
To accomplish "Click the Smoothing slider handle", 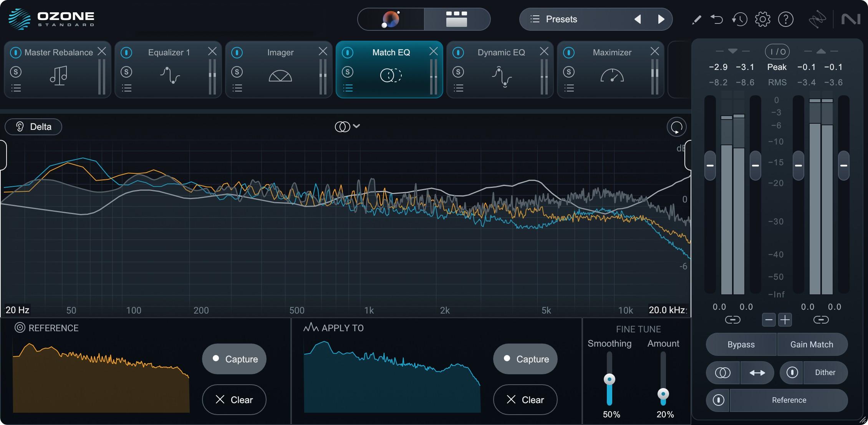I will pos(610,379).
